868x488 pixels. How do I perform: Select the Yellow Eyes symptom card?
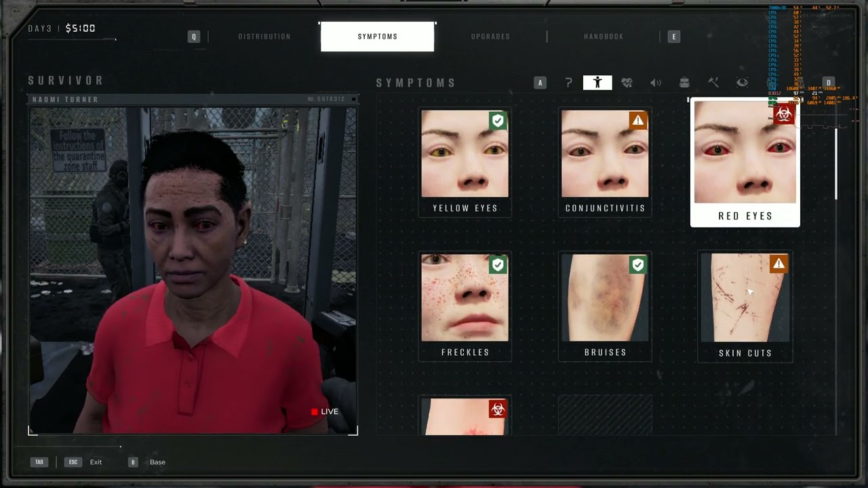pyautogui.click(x=465, y=163)
